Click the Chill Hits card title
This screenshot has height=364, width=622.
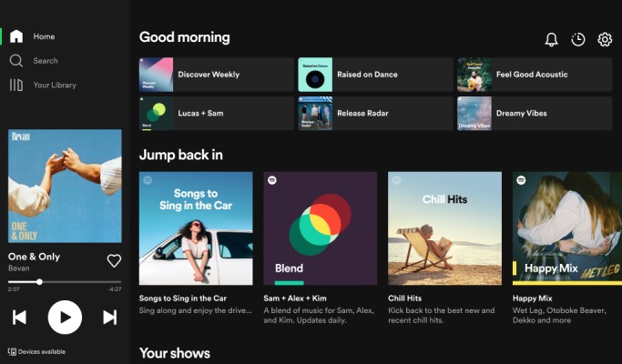tap(405, 298)
